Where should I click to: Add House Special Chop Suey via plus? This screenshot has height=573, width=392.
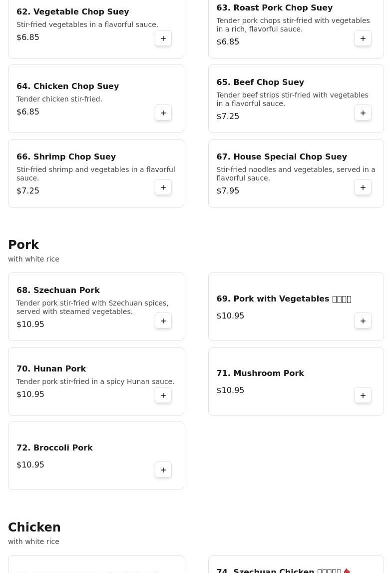(x=363, y=187)
